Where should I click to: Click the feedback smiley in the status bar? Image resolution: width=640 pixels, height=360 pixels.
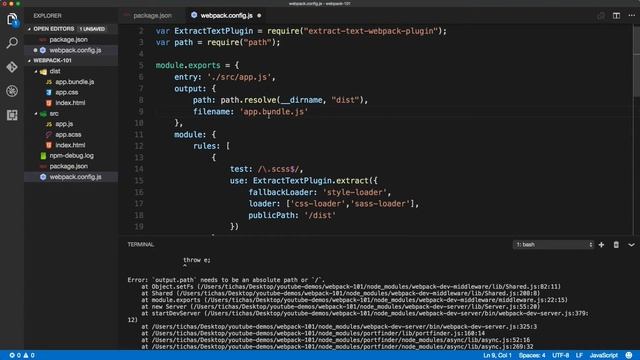pos(629,355)
